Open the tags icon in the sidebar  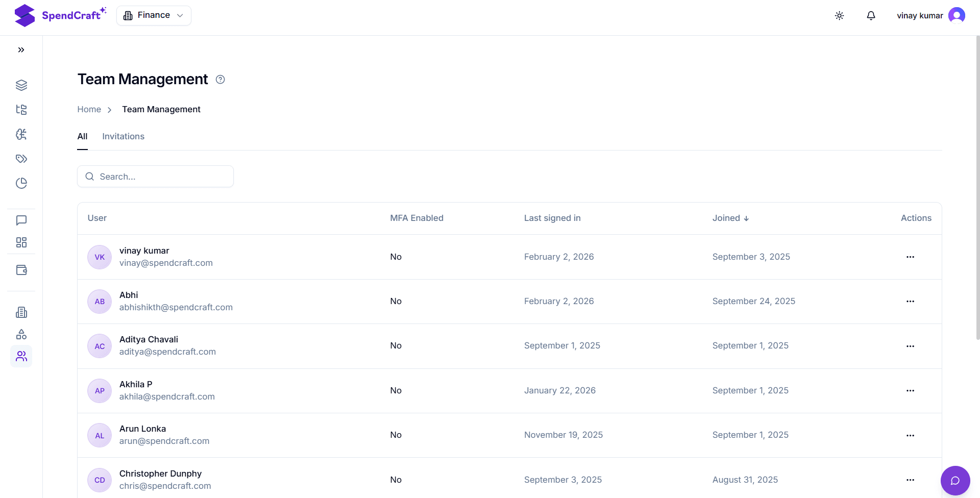21,159
